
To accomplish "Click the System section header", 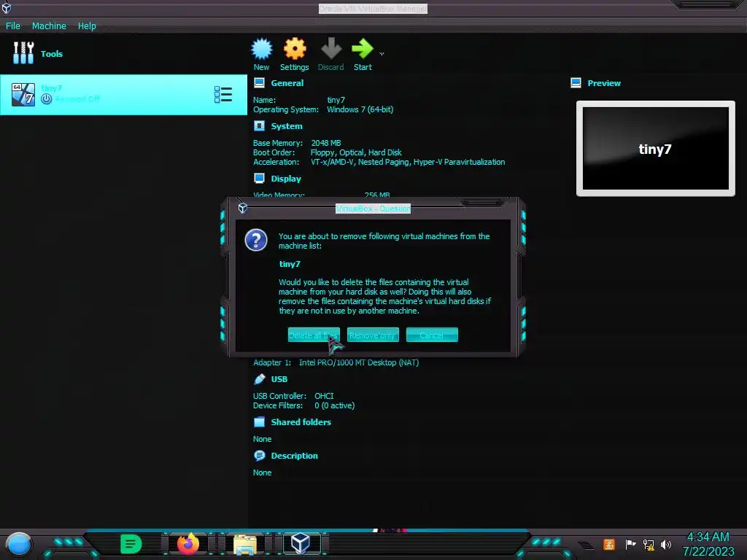I will click(x=286, y=126).
